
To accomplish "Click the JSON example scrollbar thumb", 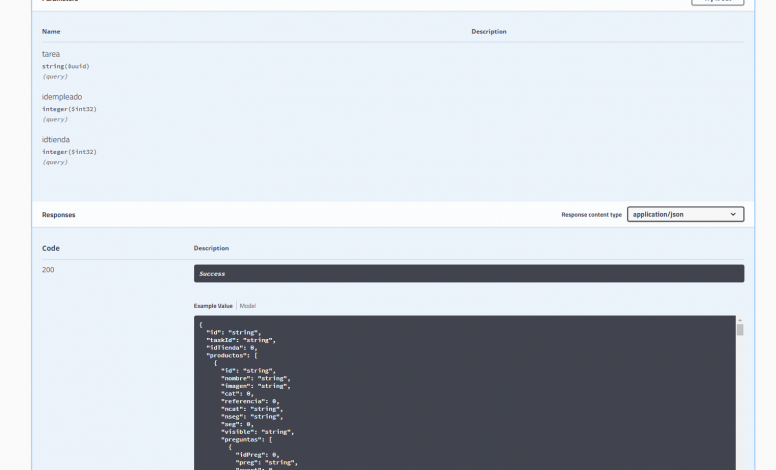I will point(740,330).
